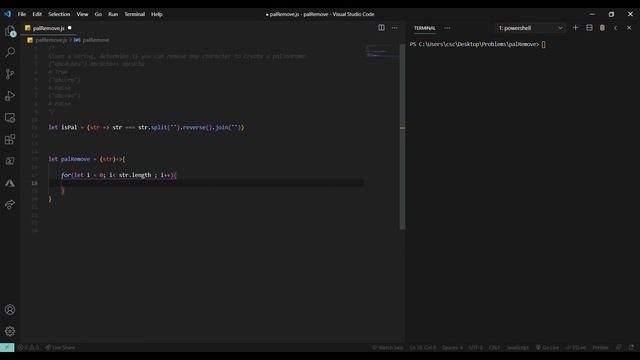Open the Remote Explorer view
The image size is (640, 360).
pyautogui.click(x=10, y=118)
